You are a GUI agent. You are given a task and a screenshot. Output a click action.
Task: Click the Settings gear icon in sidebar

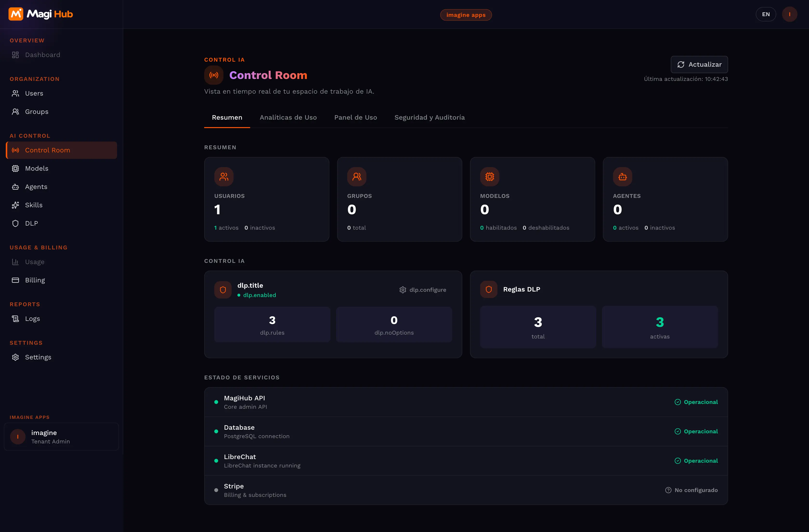15,357
